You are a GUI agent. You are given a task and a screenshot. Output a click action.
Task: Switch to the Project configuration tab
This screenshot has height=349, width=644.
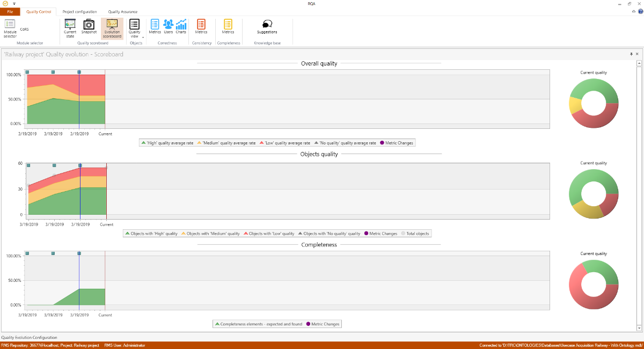tap(79, 11)
